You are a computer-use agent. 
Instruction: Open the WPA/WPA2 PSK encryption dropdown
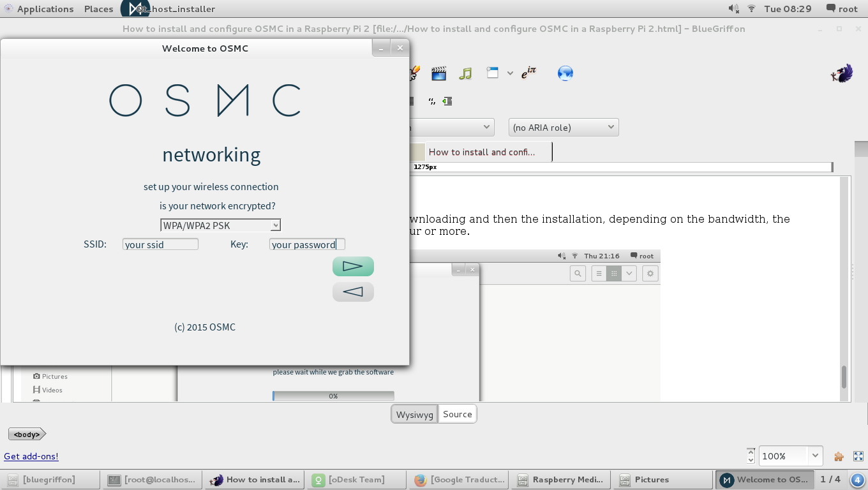coord(220,225)
